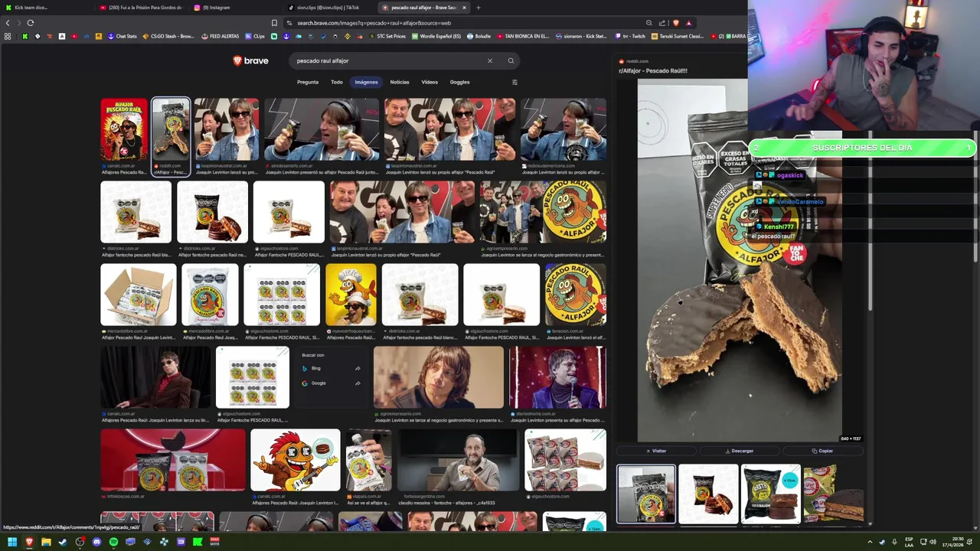Click the zoom magnifier icon in address bar
Screen dimensions: 980x551
[648, 23]
